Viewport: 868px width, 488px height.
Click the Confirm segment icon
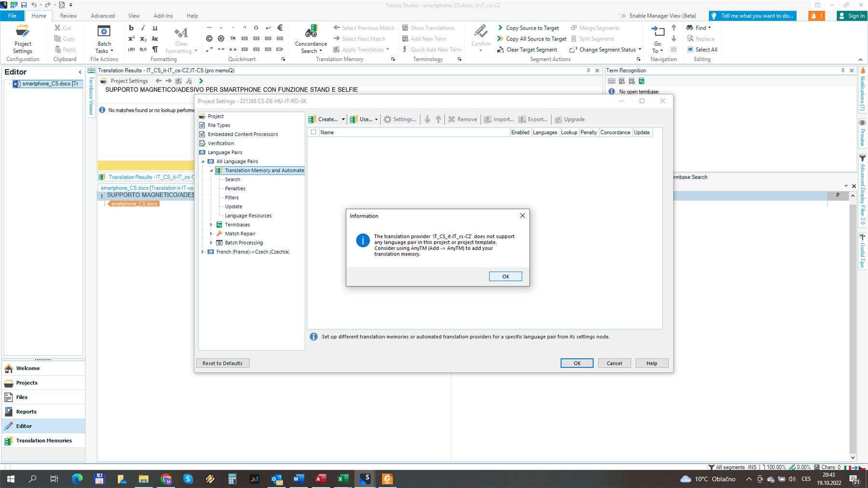[481, 39]
